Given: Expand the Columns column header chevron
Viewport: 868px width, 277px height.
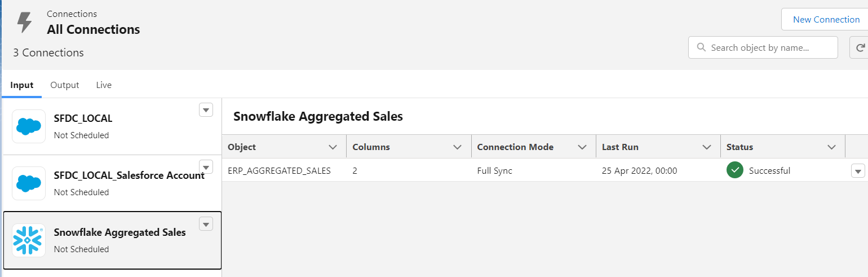Looking at the screenshot, I should 457,147.
